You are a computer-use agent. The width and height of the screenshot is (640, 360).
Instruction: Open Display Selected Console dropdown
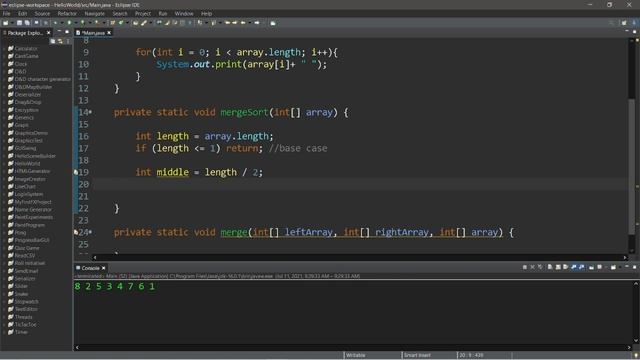(x=606, y=267)
